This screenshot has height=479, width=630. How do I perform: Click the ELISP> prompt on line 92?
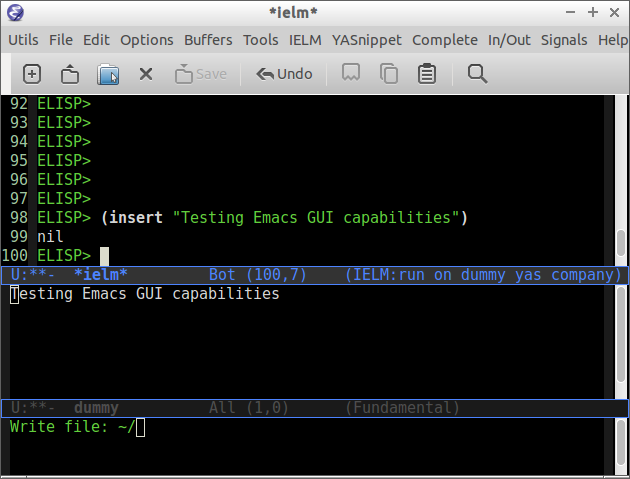[x=64, y=104]
